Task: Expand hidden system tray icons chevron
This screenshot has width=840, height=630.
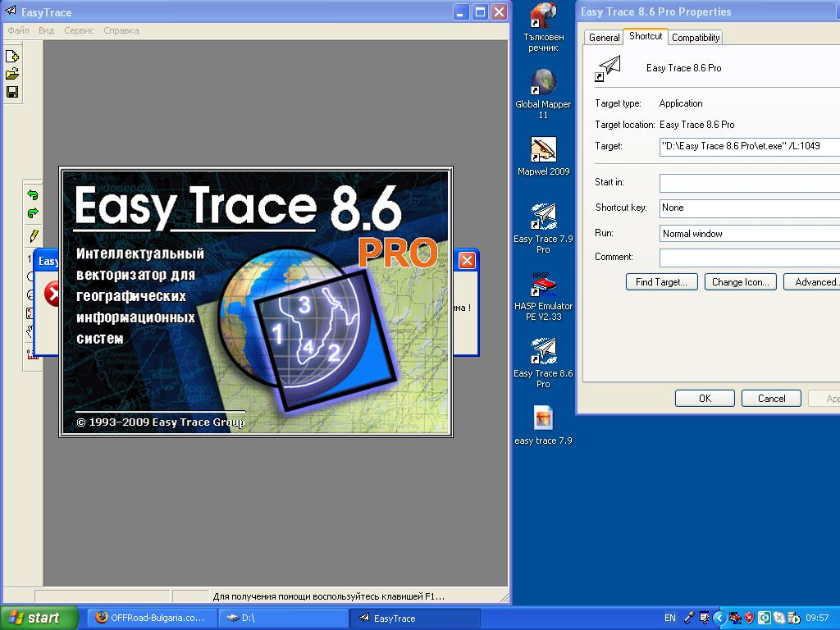Action: 719,618
